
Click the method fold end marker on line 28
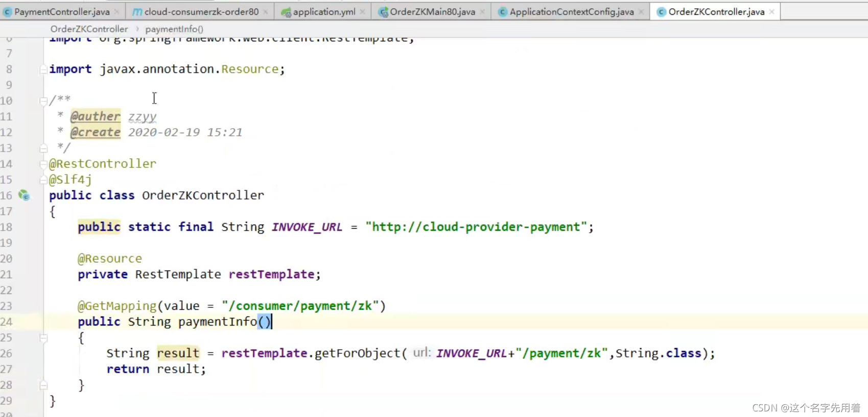coord(43,385)
